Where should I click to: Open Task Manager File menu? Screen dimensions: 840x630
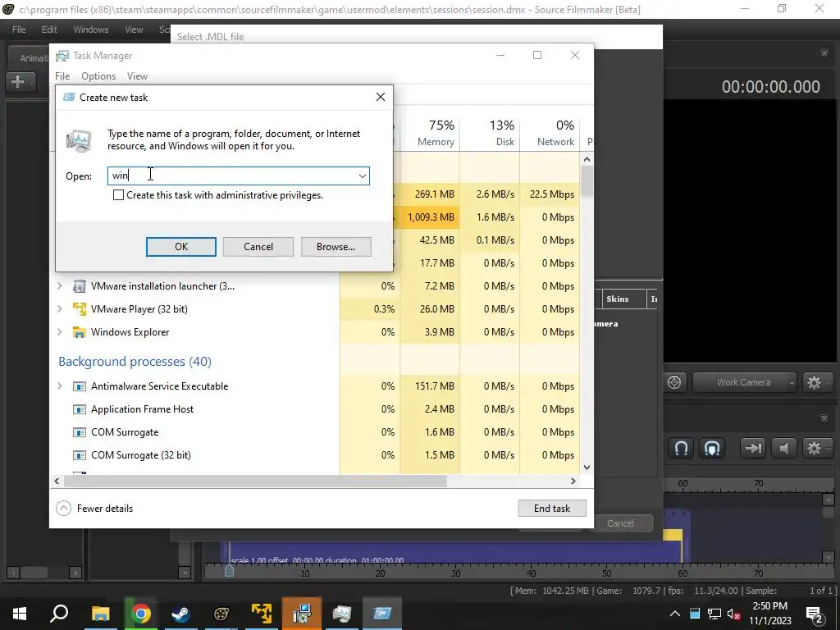62,76
